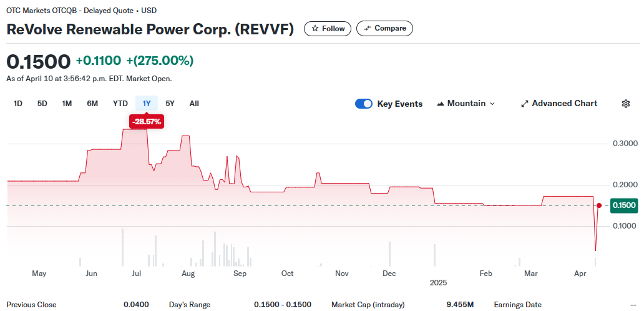Open the Compare stocks button

384,28
